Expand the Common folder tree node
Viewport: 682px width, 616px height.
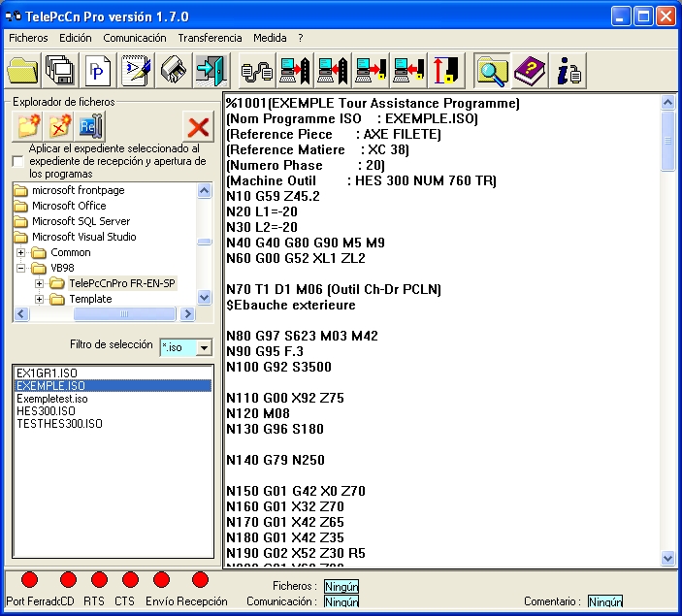21,252
